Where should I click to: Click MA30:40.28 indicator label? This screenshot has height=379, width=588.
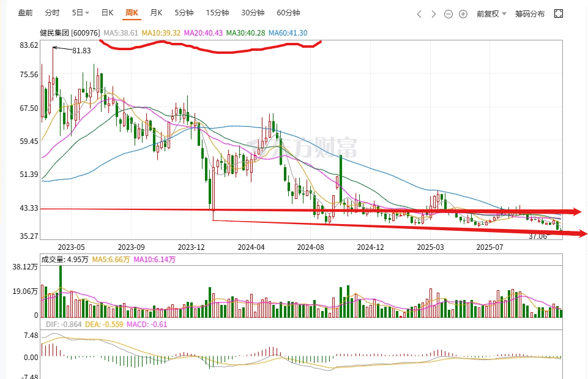pos(245,33)
